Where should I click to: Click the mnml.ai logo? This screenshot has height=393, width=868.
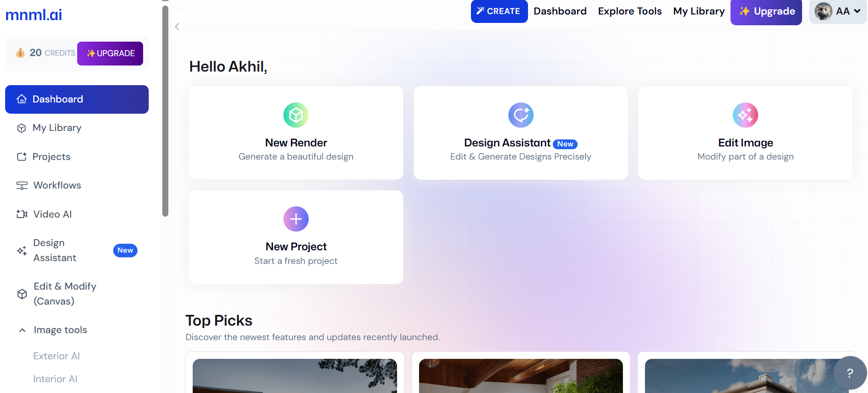tap(34, 15)
